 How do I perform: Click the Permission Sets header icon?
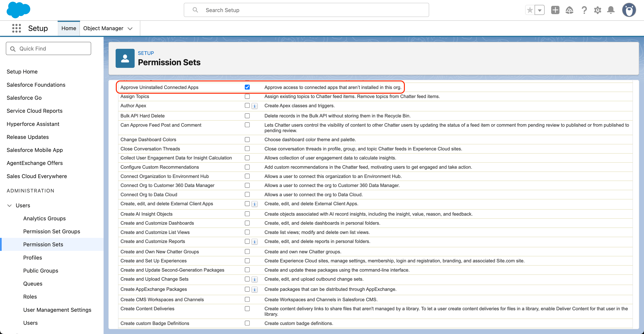[x=125, y=58]
